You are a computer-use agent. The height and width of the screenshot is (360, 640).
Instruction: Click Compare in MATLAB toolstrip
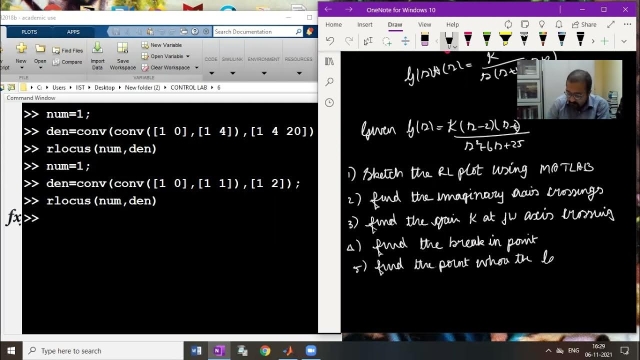click(x=67, y=62)
